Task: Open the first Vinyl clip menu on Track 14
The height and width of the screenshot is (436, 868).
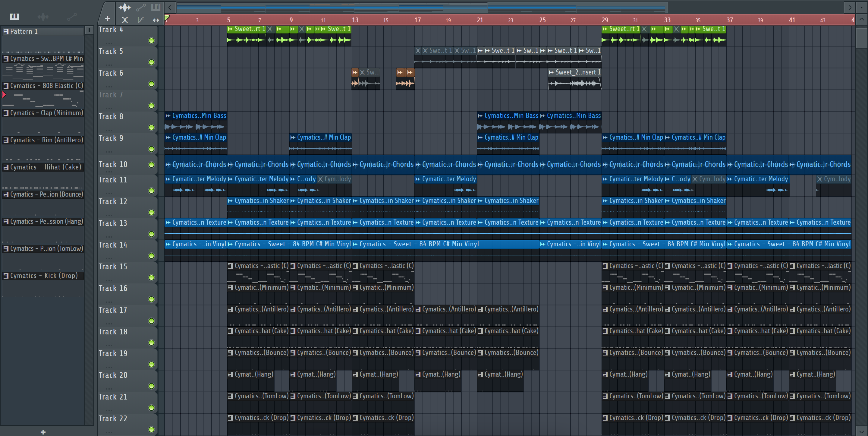Action: (168, 244)
